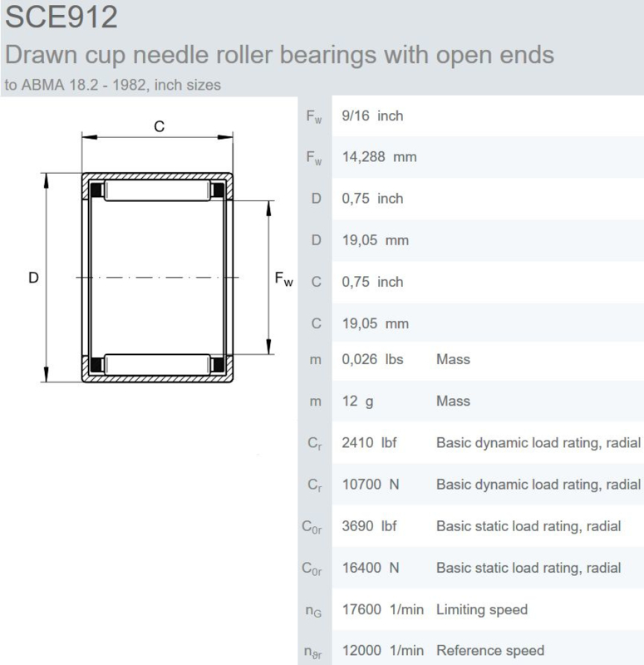Screen dimensions: 644x665
Task: Click the C dimension label on drawing
Action: click(159, 126)
